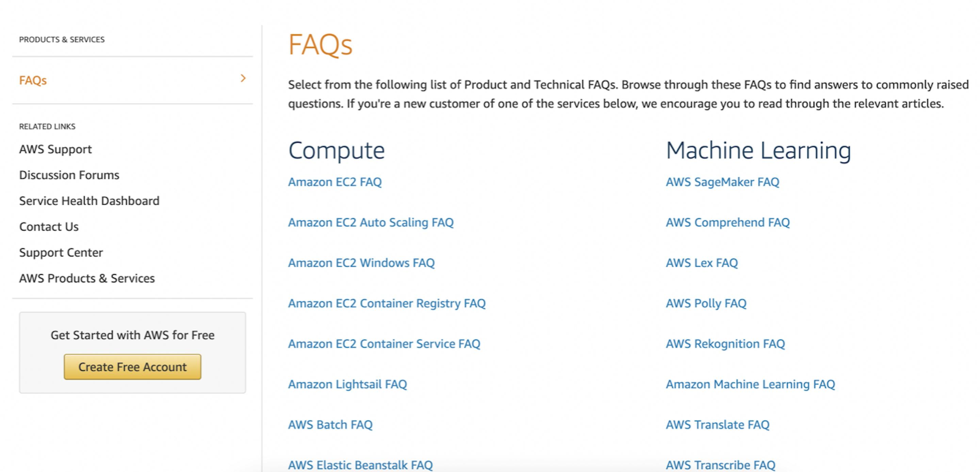Click the Create Free Account button
980x472 pixels.
click(x=132, y=367)
